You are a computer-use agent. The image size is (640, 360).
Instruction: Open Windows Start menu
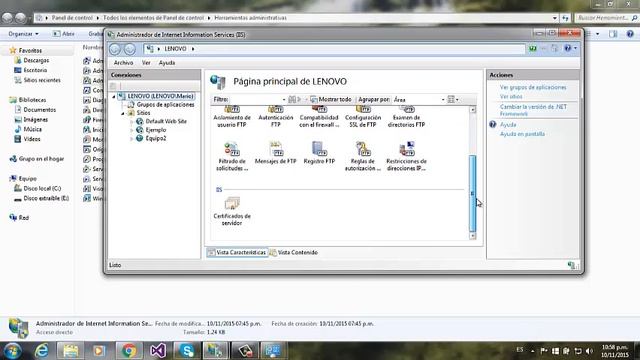point(12,351)
